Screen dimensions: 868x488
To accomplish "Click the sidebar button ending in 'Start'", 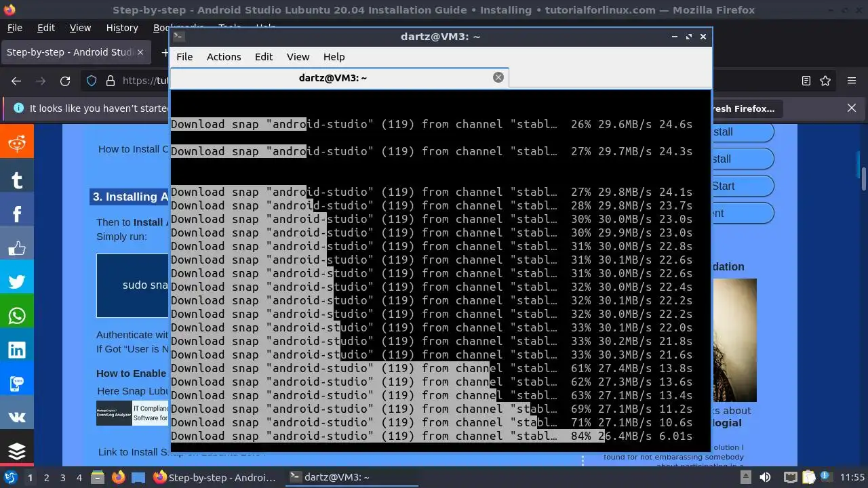I will coord(743,186).
